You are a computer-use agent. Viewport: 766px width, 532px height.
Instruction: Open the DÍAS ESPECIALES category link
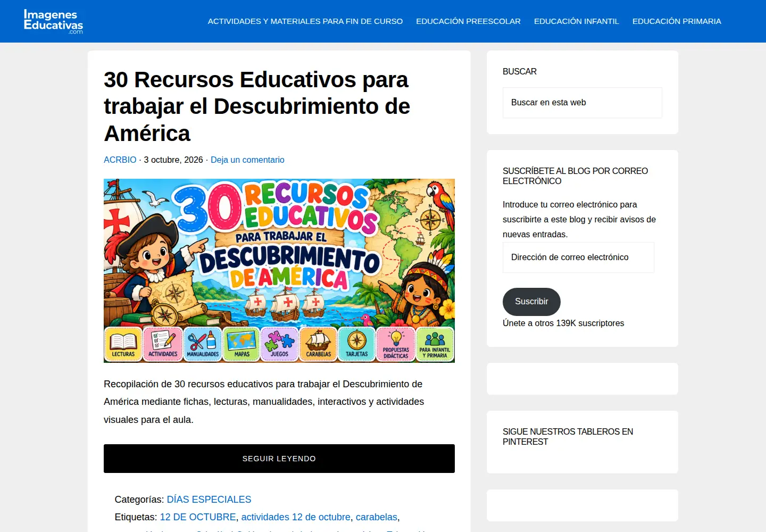[x=209, y=500]
